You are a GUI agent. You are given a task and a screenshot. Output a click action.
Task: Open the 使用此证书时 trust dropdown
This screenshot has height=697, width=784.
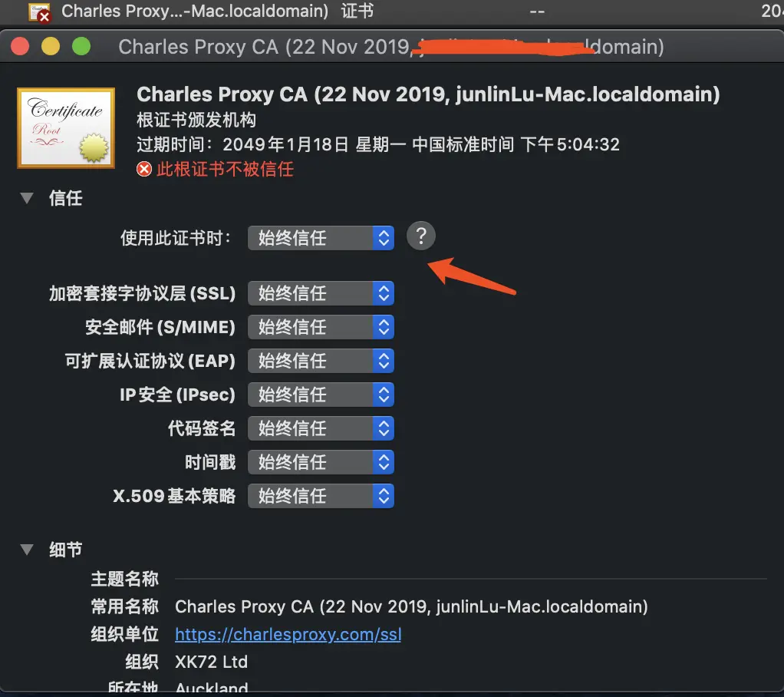tap(321, 238)
